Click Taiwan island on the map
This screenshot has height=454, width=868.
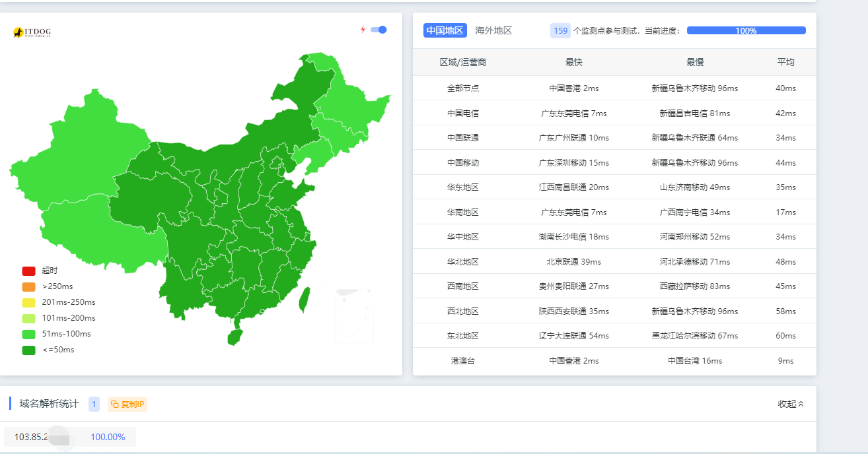(305, 299)
